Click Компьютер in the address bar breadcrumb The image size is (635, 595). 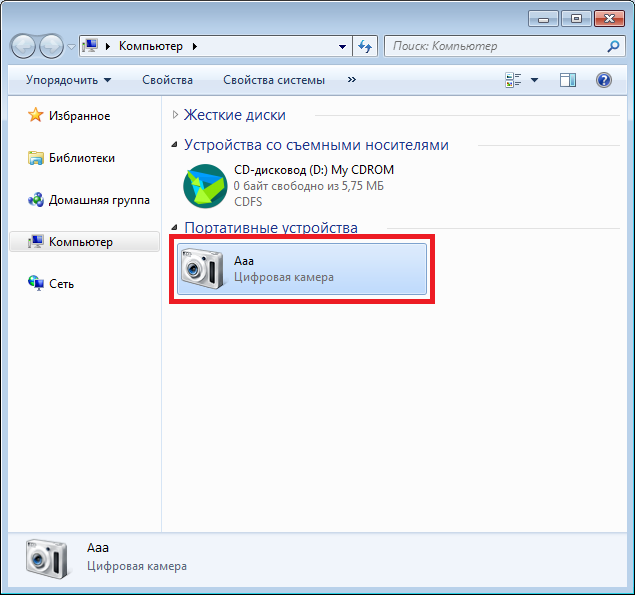[x=151, y=46]
